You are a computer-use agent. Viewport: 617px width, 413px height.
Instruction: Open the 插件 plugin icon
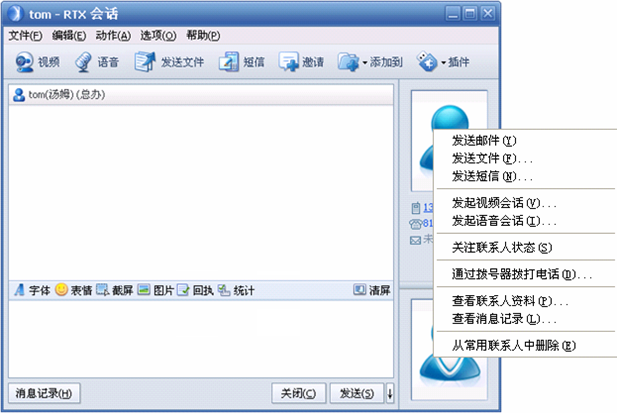tap(427, 62)
